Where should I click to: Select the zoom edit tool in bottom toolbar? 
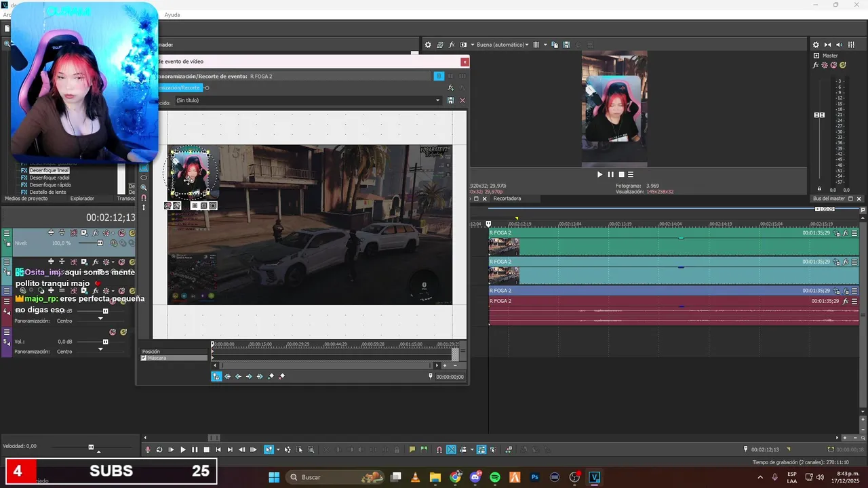pyautogui.click(x=311, y=449)
